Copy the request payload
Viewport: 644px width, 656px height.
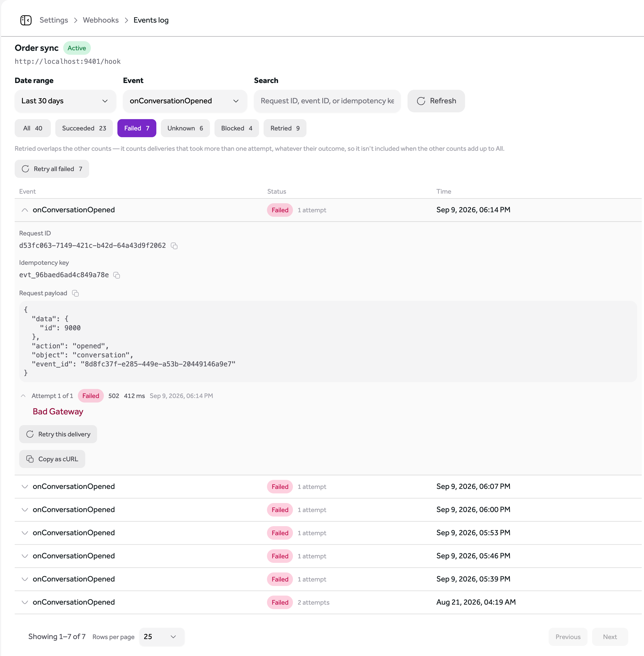tap(75, 293)
